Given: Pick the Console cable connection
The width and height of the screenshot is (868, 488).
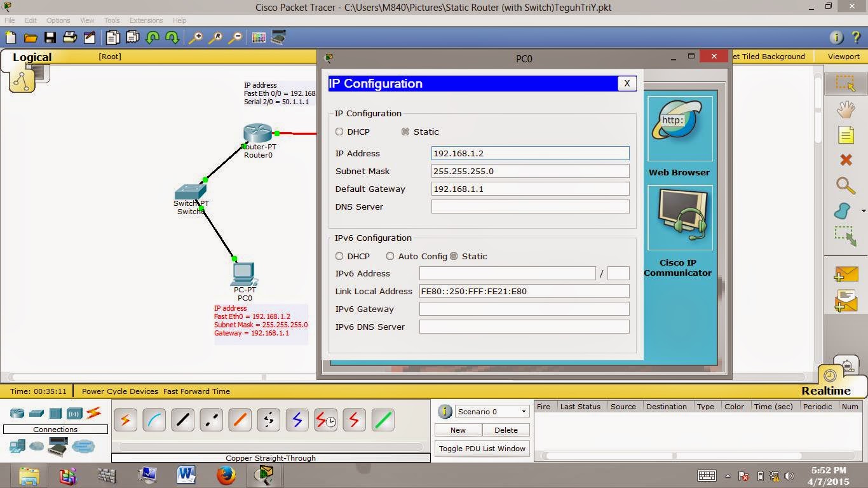Looking at the screenshot, I should [x=154, y=420].
